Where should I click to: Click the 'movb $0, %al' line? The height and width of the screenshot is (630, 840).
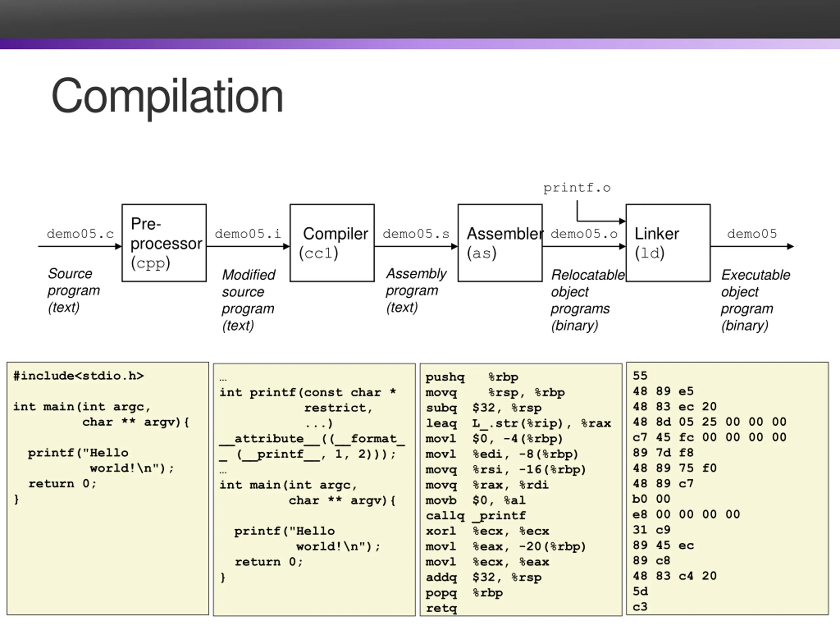(475, 500)
